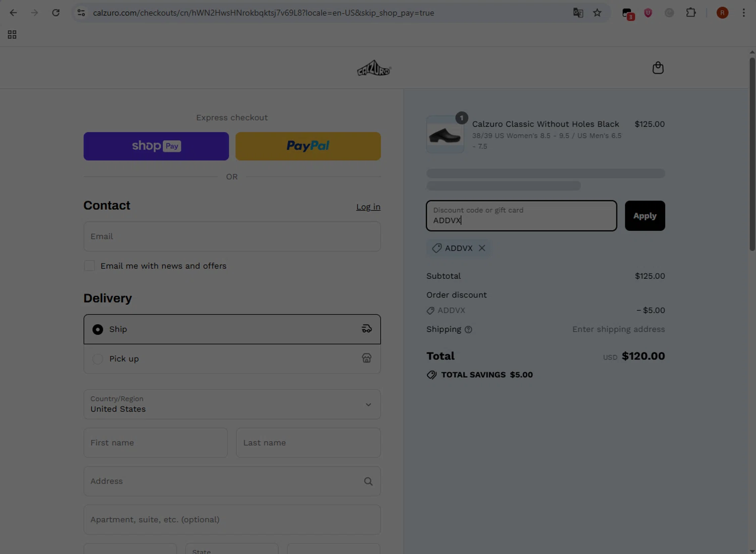Viewport: 756px width, 554px height.
Task: Click the shipping help question icon
Action: click(468, 330)
